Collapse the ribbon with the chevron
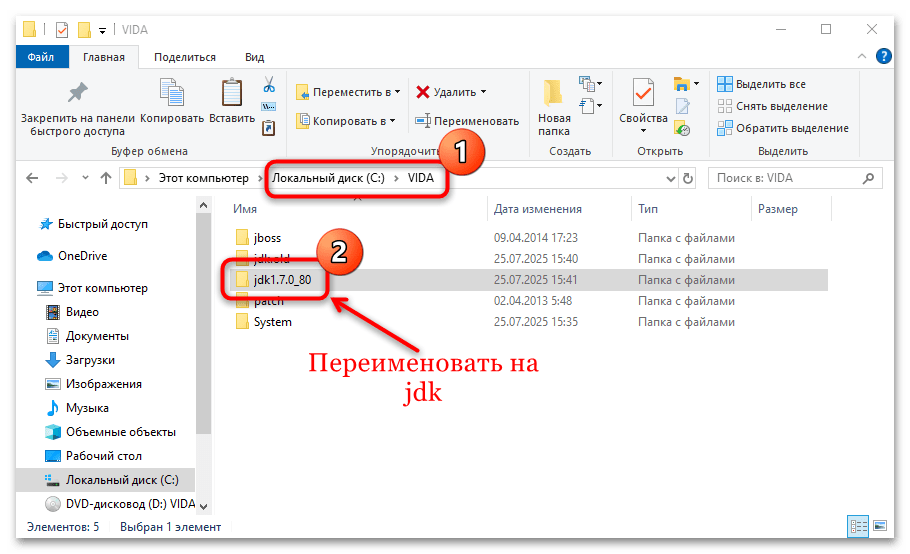This screenshot has width=910, height=554. 862,56
